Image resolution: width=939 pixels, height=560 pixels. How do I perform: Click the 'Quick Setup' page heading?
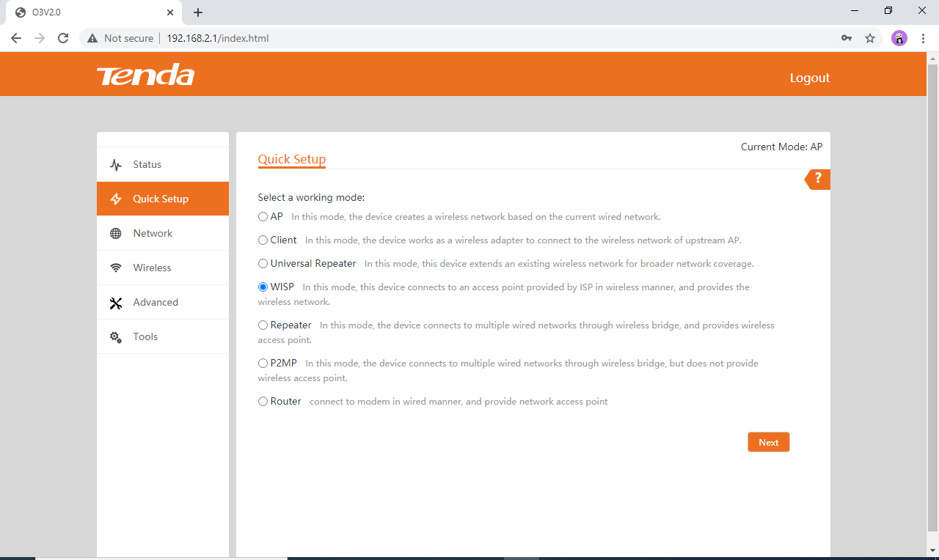point(292,159)
